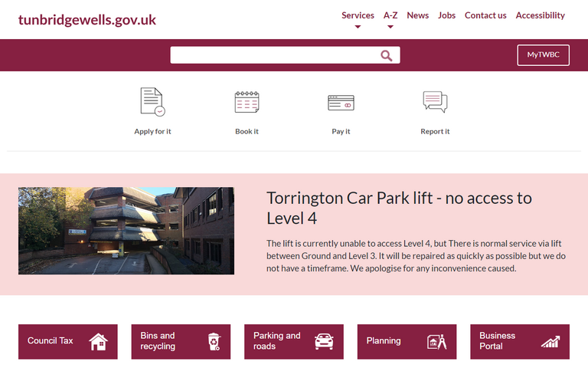Image resolution: width=588 pixels, height=368 pixels.
Task: Click the search magnifying glass icon
Action: 387,55
